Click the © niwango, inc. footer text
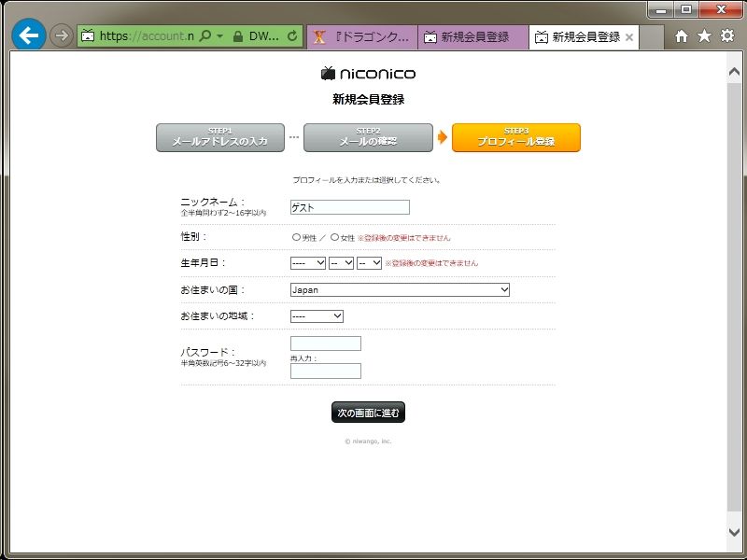Image resolution: width=747 pixels, height=560 pixels. pyautogui.click(x=368, y=441)
